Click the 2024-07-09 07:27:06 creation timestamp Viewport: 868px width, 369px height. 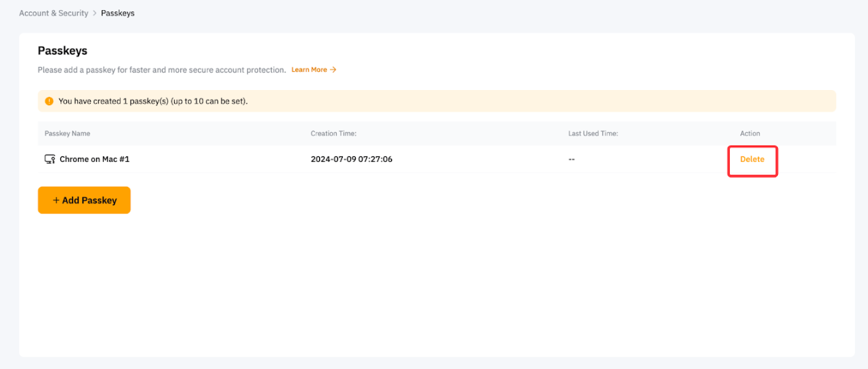[x=352, y=159]
